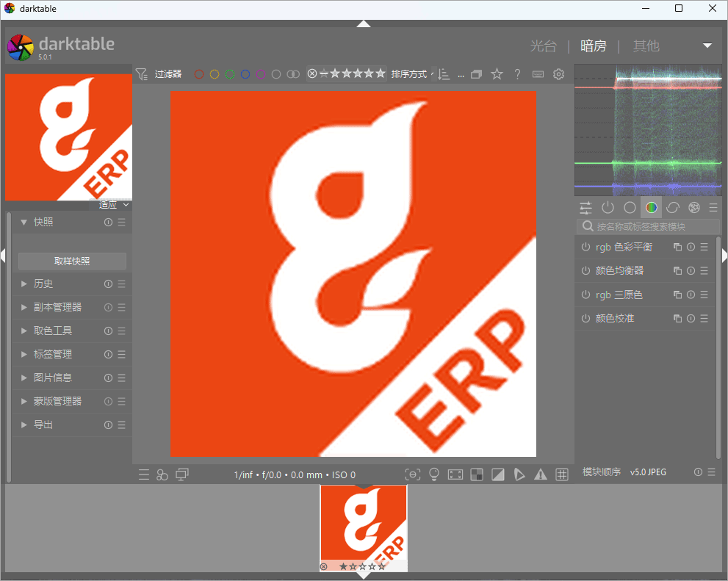
Task: Enable the 颜色校准 module power switch
Action: coord(585,318)
